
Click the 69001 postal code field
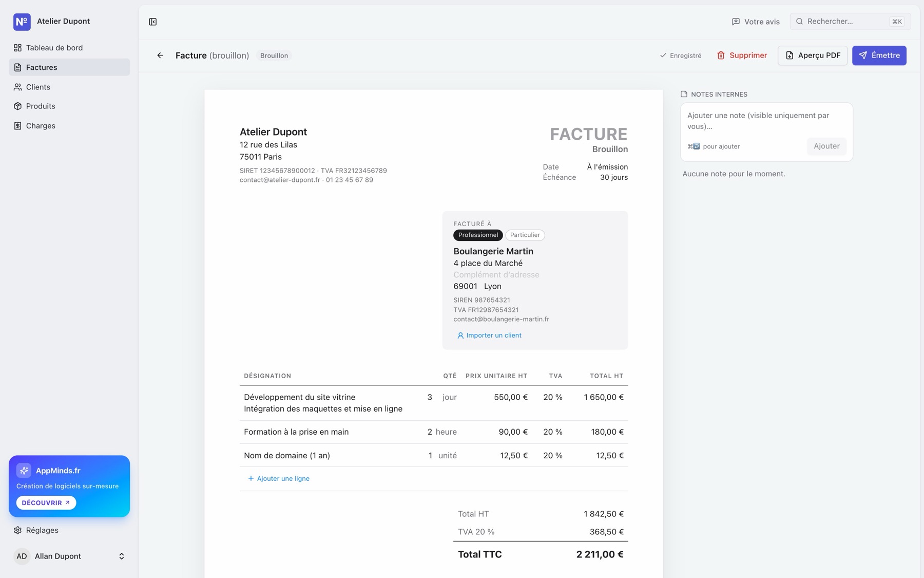pyautogui.click(x=465, y=287)
